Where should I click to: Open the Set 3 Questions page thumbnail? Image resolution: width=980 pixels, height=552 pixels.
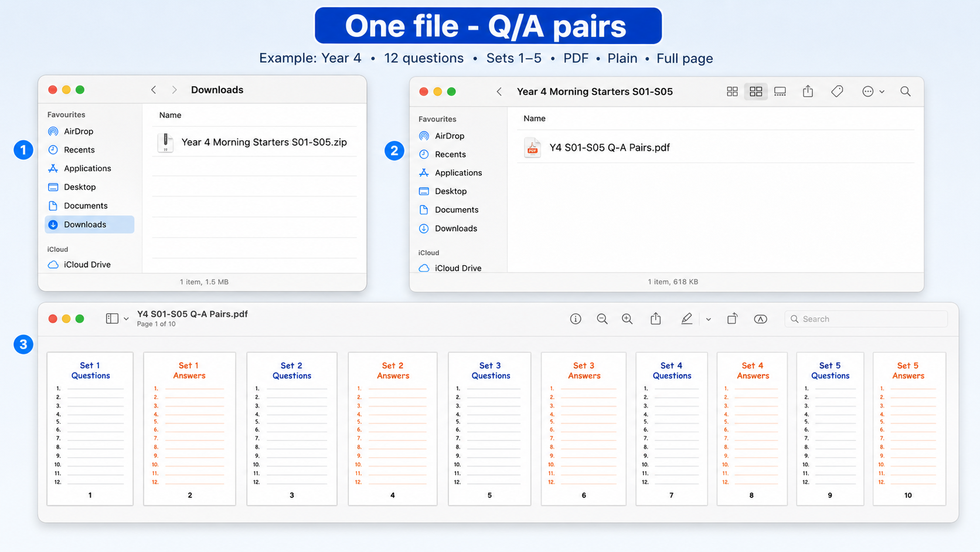[x=490, y=429]
